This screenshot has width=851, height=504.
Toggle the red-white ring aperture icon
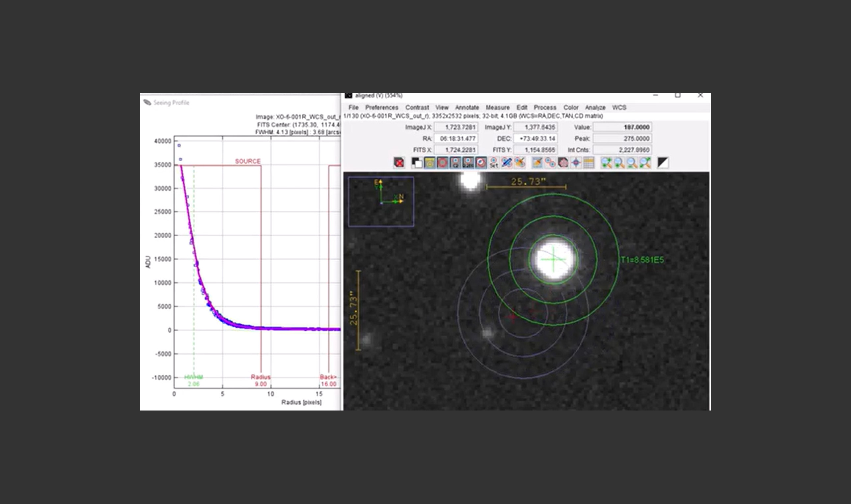[x=481, y=163]
